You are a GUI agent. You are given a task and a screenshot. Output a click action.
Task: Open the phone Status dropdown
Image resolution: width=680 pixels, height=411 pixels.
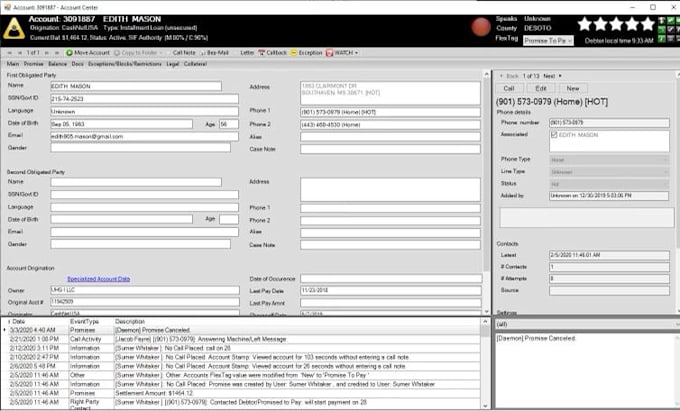coord(609,184)
